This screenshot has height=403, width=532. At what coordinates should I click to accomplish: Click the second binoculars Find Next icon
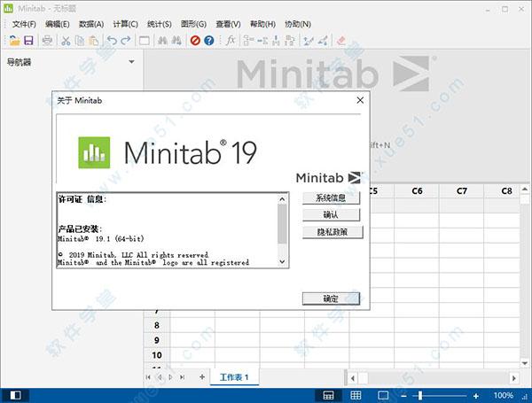(176, 41)
